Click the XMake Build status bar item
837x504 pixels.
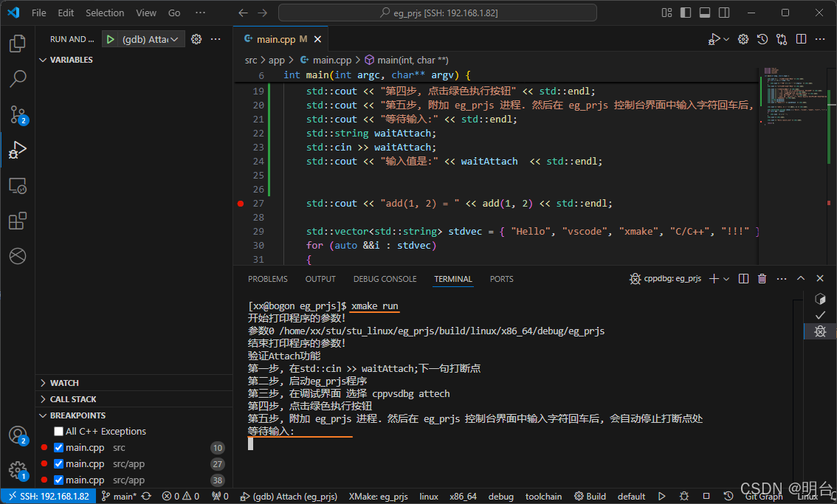pos(590,496)
